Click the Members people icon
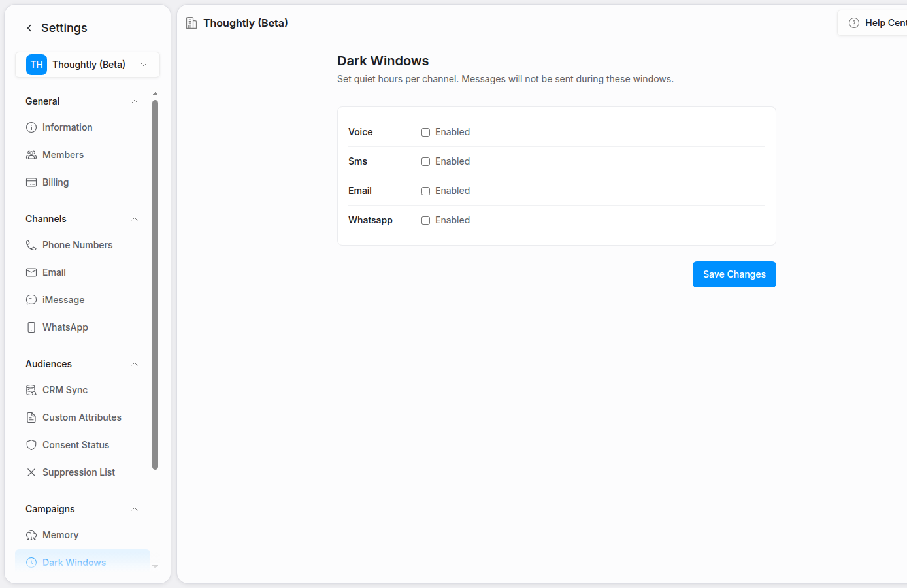This screenshot has height=588, width=907. (31, 155)
